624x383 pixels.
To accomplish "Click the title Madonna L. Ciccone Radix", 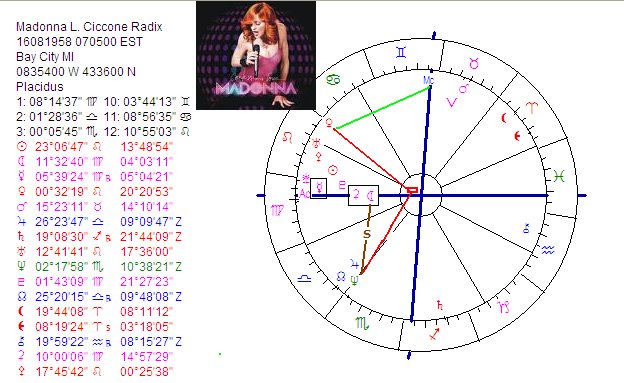I will (x=89, y=27).
